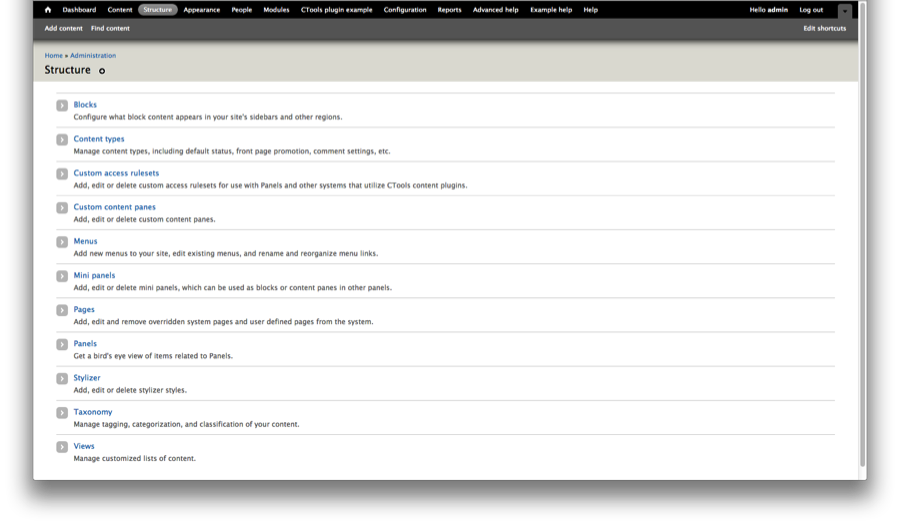This screenshot has width=900, height=527.
Task: Open the Blocks link
Action: [x=85, y=104]
